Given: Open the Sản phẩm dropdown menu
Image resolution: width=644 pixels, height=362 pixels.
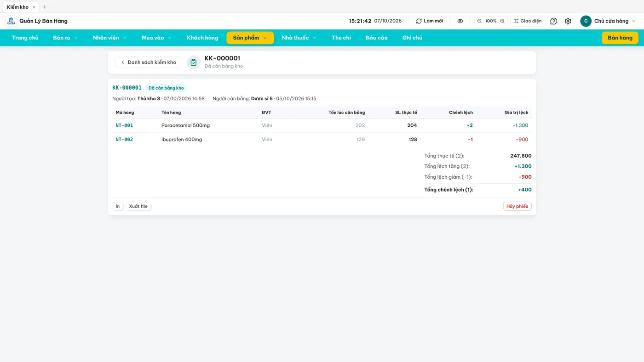Looking at the screenshot, I should (250, 38).
